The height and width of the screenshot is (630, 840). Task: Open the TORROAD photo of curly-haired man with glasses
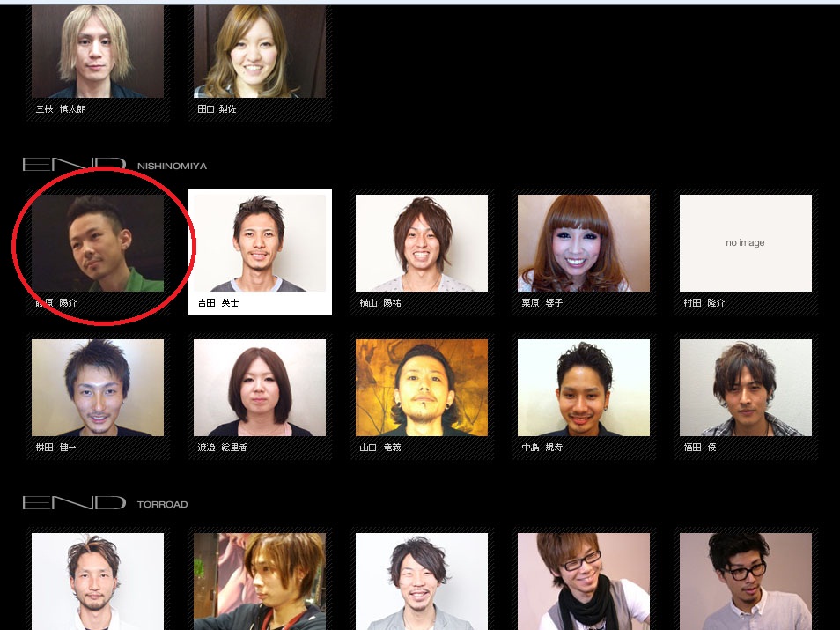(x=746, y=582)
